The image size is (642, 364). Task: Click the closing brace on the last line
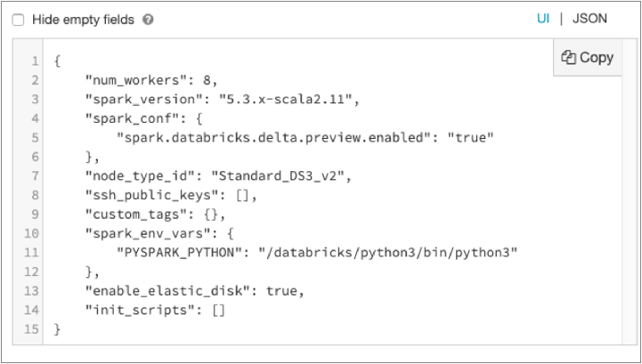[57, 331]
